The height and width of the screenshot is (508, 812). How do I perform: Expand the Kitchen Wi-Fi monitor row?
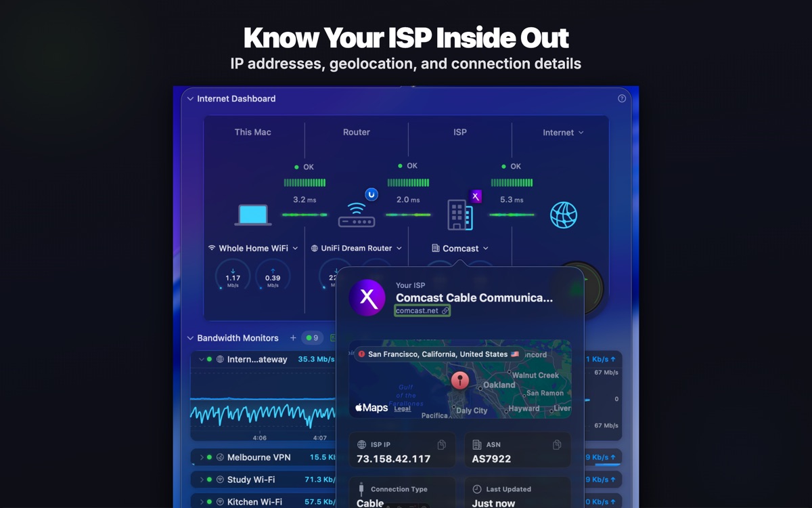coord(201,502)
